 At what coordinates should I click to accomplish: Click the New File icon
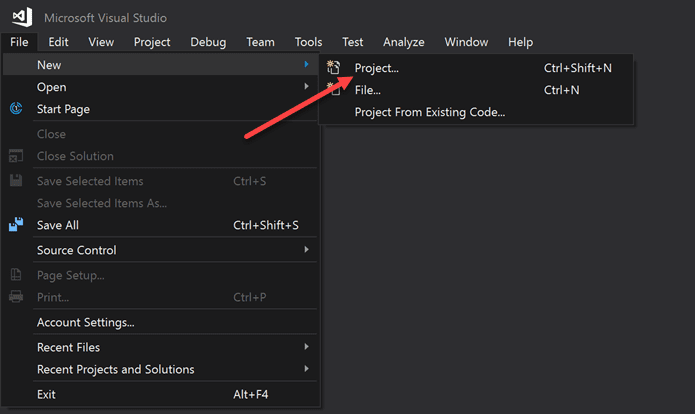[x=335, y=90]
